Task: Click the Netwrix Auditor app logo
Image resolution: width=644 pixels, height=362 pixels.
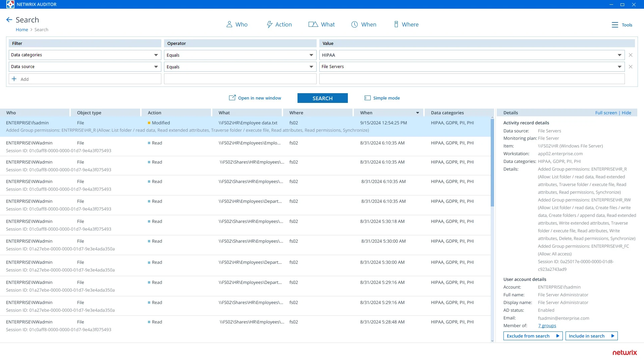Action: point(10,4)
